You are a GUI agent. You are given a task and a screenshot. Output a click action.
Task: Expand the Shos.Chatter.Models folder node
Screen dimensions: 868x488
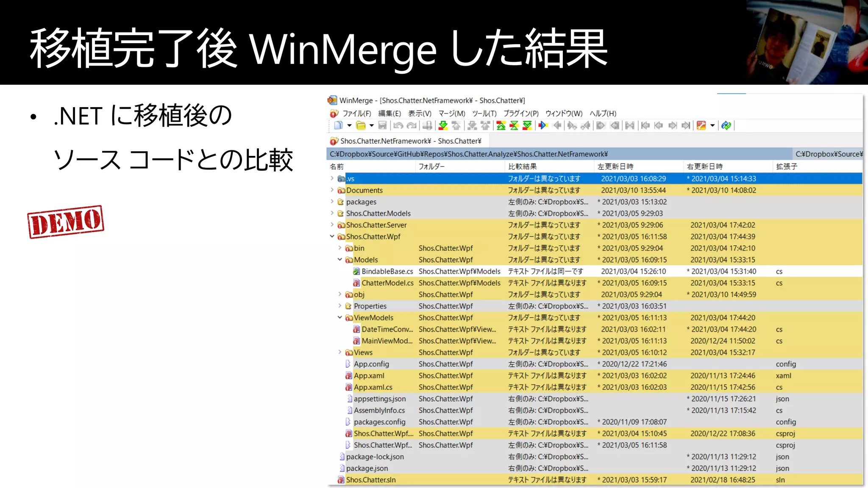[332, 213]
